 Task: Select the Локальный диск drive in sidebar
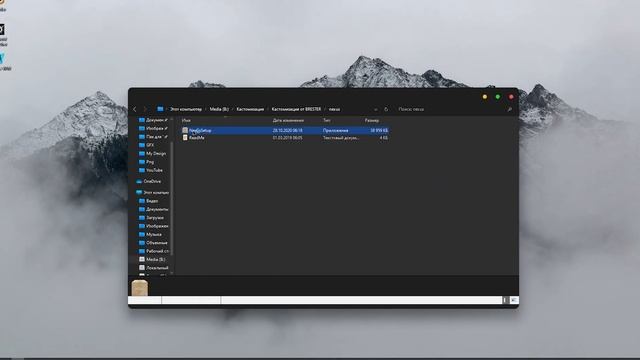153,268
